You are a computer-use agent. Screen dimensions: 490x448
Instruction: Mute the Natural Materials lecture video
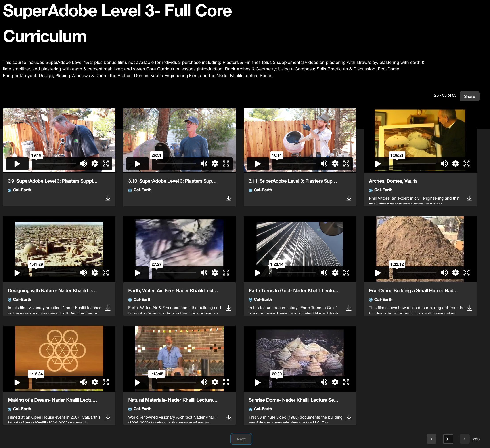click(204, 382)
